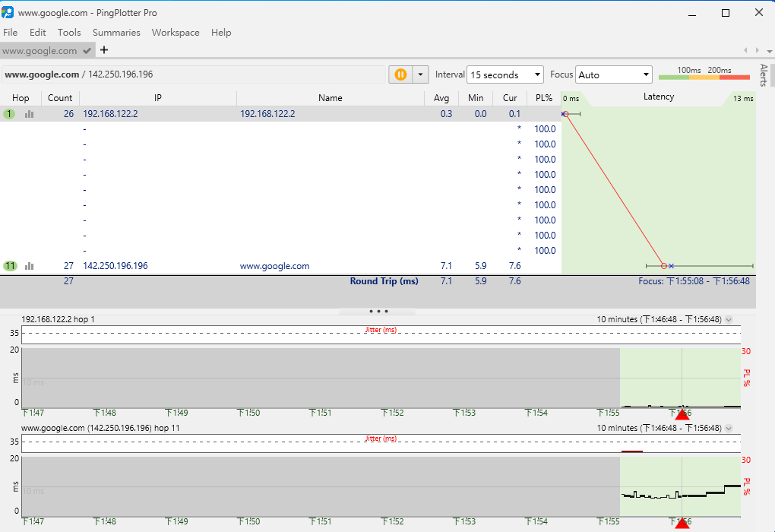Screen dimensions: 775x532
Task: Open the Alerts side panel
Action: (764, 75)
